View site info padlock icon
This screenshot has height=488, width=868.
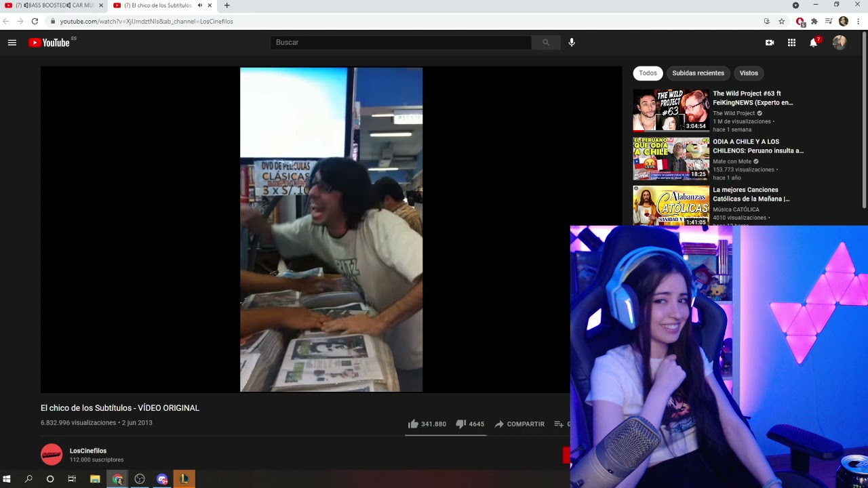[52, 22]
